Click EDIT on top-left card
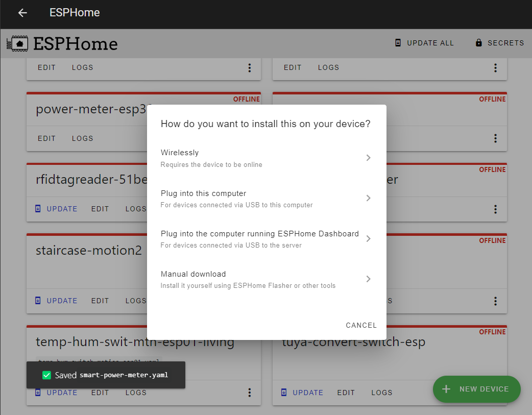Viewport: 532px width, 415px height. 46,67
